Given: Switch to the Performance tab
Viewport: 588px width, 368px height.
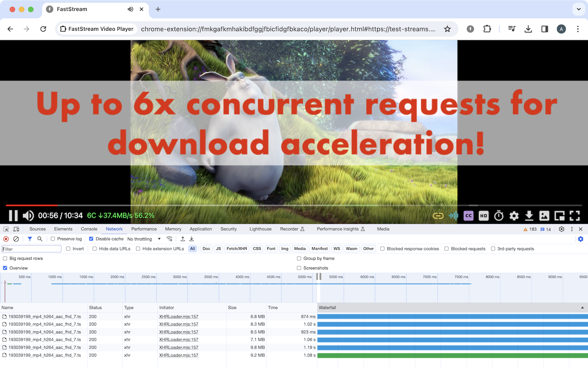Looking at the screenshot, I should tap(144, 229).
